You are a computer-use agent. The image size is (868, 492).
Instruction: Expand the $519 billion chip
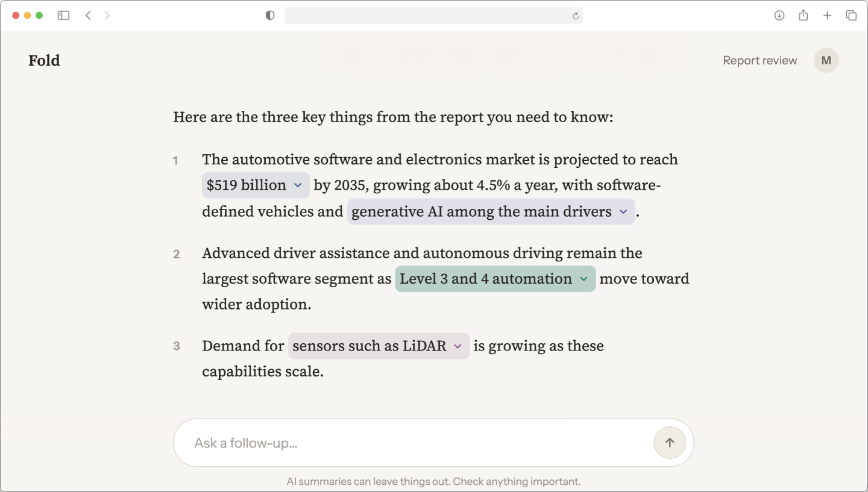256,185
